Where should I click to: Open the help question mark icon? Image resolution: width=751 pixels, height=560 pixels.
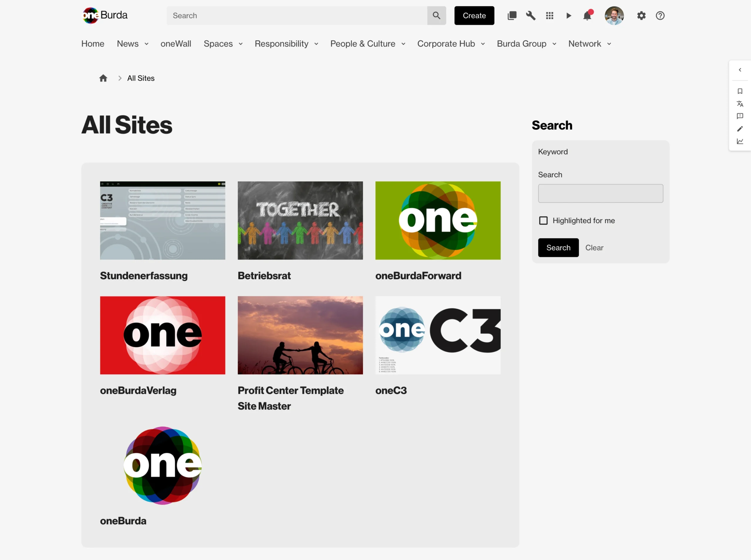tap(660, 16)
